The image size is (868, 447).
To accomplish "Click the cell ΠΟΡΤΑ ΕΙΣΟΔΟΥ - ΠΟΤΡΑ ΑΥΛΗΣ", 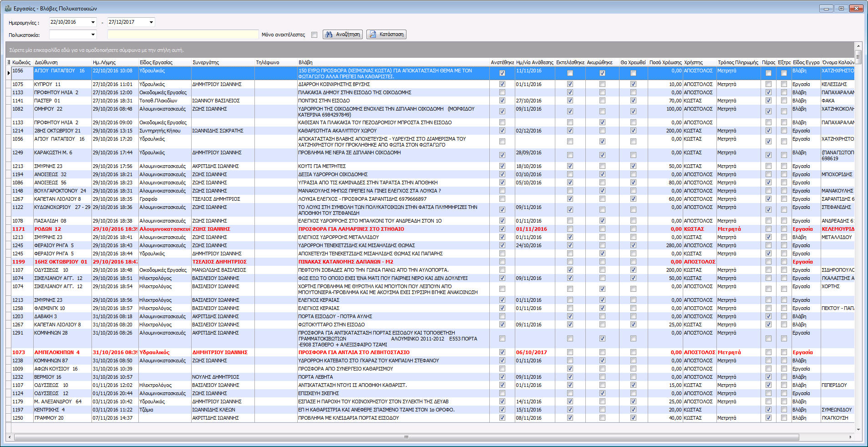I will [x=335, y=316].
